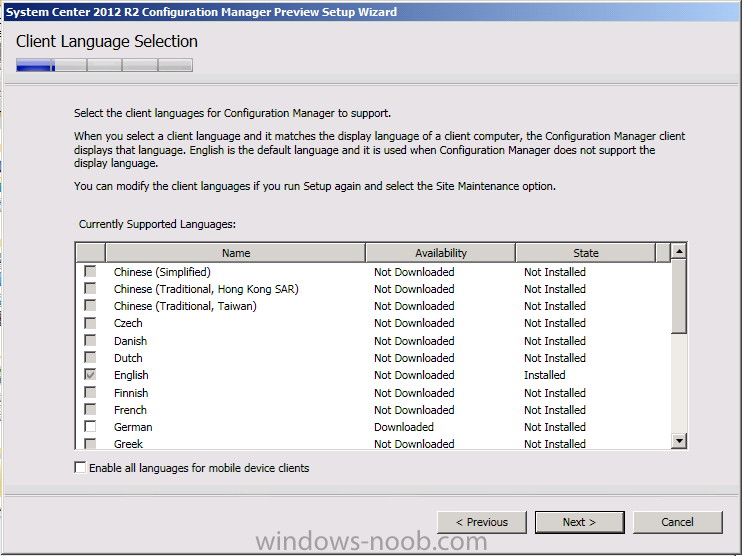Viewport: 742px width, 556px height.
Task: Click the select-all checkbox column header
Action: click(90, 253)
